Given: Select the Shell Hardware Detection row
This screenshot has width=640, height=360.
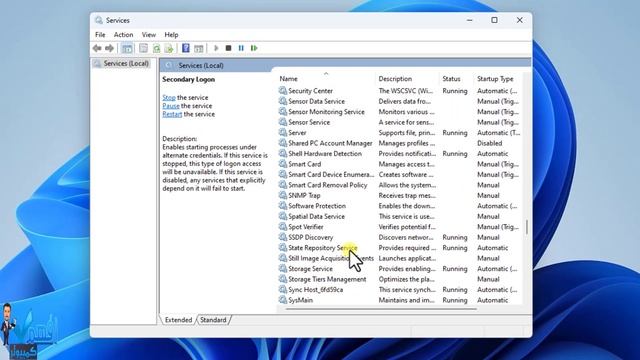Looking at the screenshot, I should point(400,153).
